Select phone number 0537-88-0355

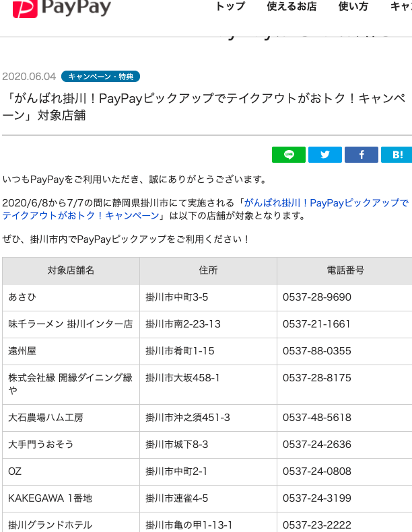[x=317, y=351]
